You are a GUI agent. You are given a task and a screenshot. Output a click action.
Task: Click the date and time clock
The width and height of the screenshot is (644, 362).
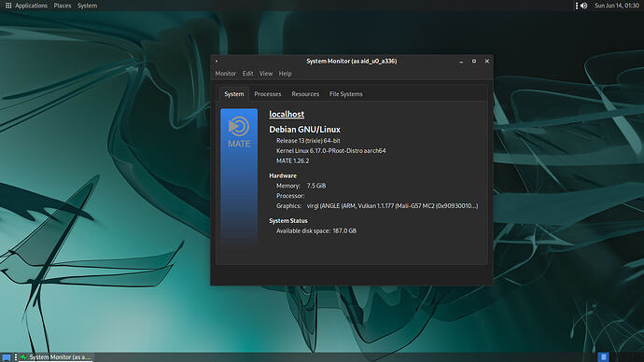[617, 6]
